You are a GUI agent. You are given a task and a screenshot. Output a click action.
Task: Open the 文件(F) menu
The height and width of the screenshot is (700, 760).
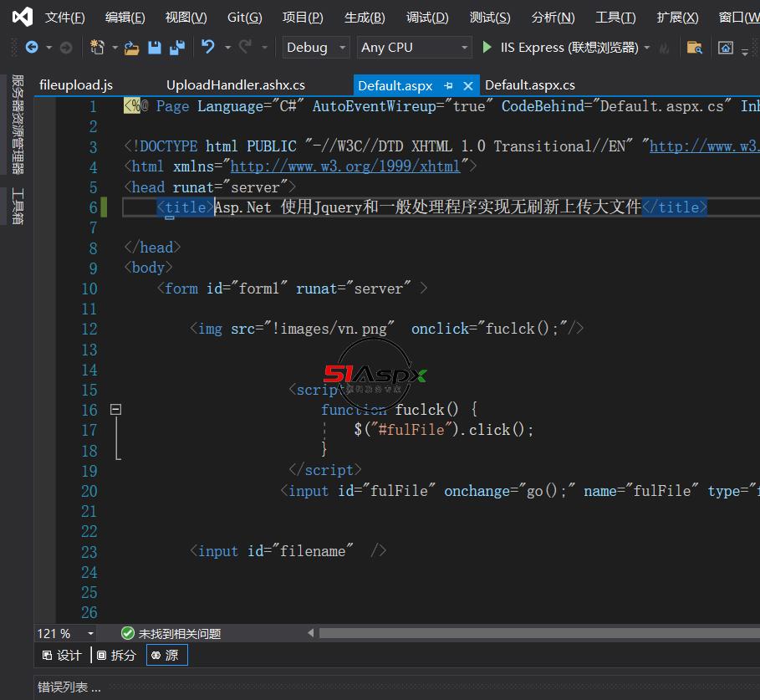click(65, 18)
